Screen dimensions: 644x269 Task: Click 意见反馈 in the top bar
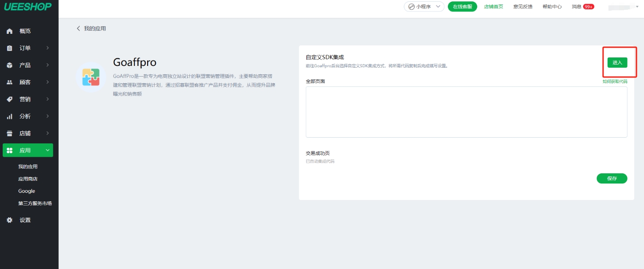tap(523, 7)
